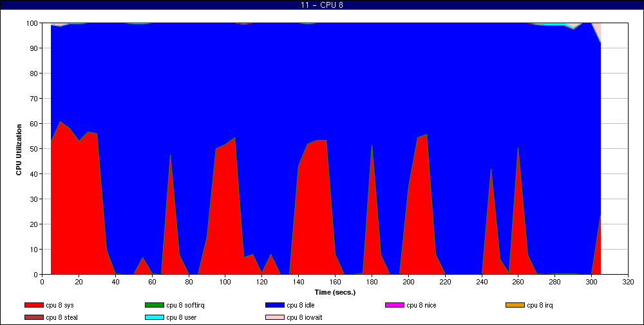Select the 'cpu 8 nice' legend label

pyautogui.click(x=421, y=305)
